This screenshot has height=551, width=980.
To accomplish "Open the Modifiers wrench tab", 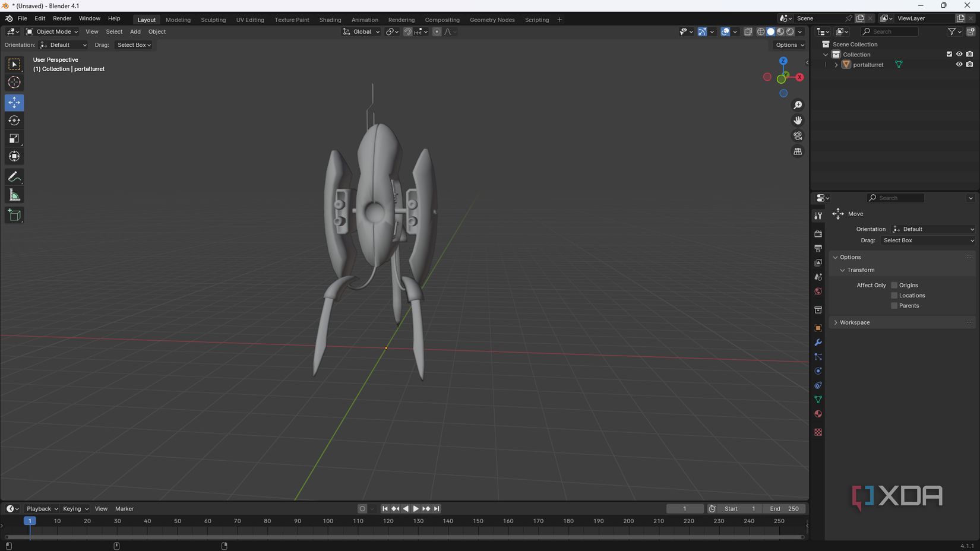I will (x=818, y=343).
